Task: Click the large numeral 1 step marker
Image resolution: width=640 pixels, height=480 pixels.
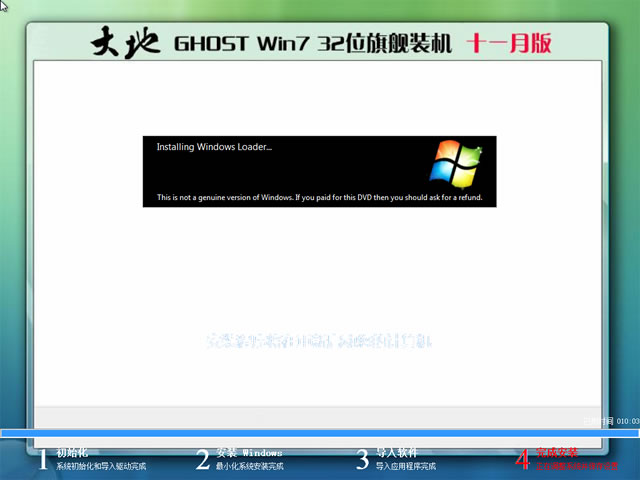Action: click(x=43, y=459)
